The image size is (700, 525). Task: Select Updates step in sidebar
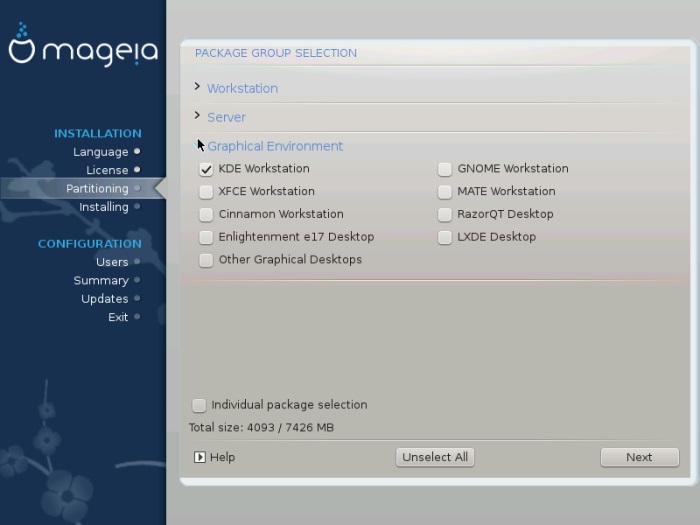coord(104,299)
